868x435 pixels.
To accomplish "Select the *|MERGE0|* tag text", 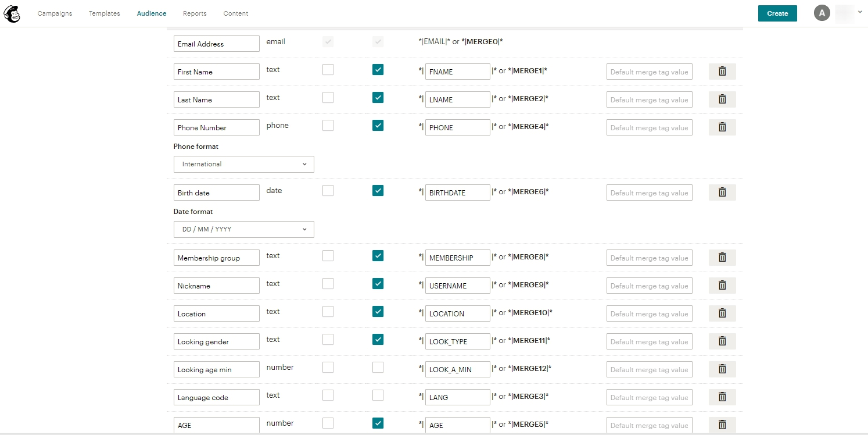I will point(482,41).
